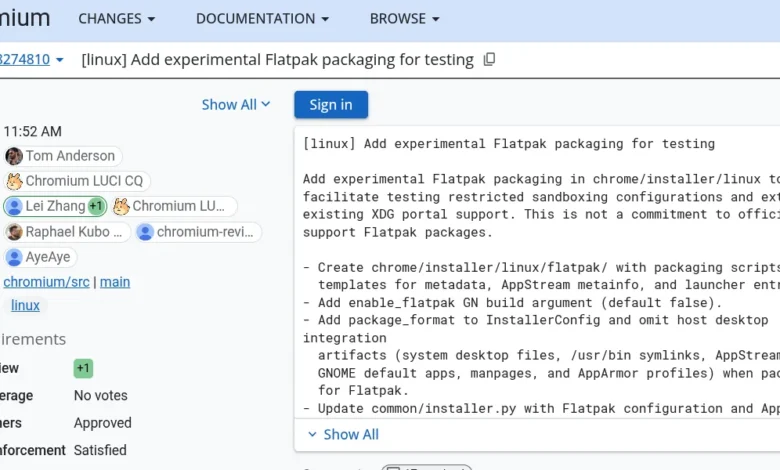The image size is (780, 470).
Task: Click the 'No votes' coverage status
Action: point(100,395)
